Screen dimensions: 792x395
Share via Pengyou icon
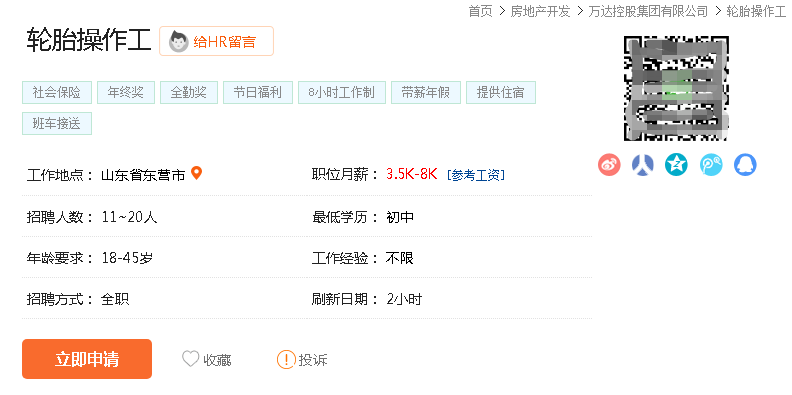(x=711, y=165)
